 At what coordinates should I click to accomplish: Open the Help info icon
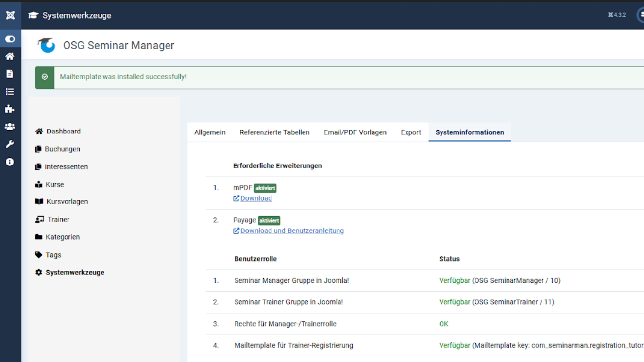pos(10,162)
